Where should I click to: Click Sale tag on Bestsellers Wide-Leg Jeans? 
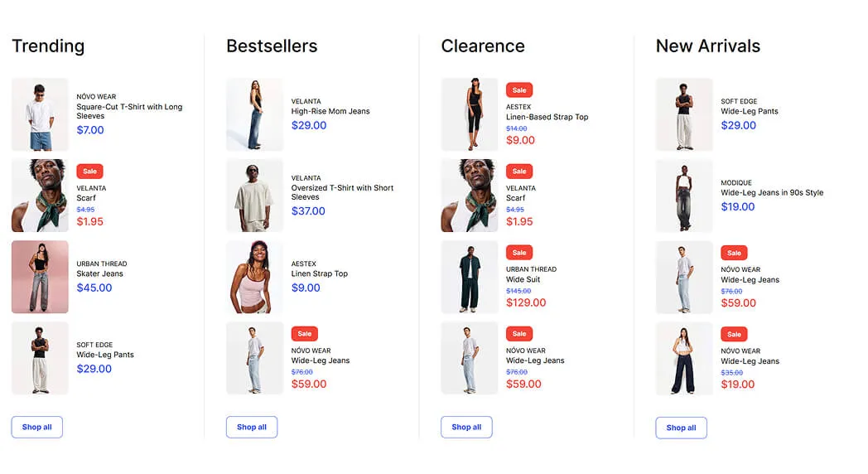click(305, 334)
